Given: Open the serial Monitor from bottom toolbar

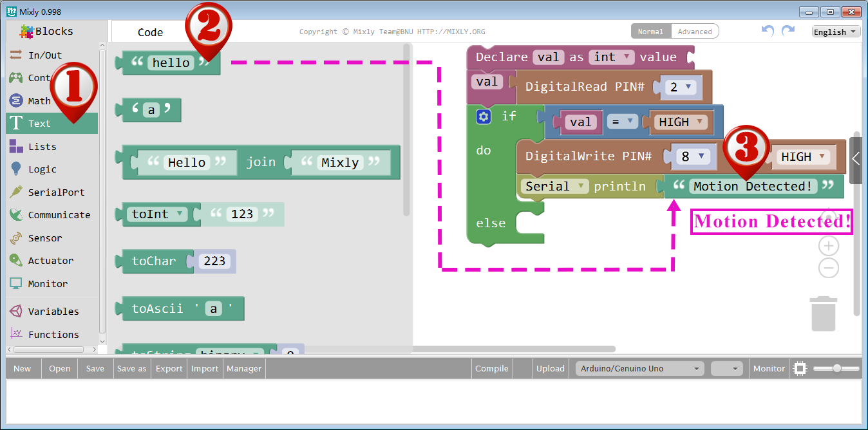Looking at the screenshot, I should pos(769,369).
